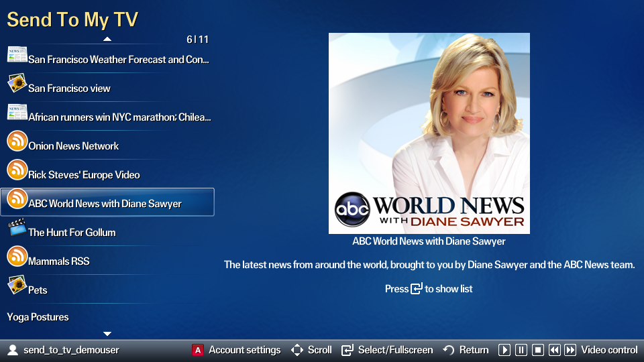Open the Pets photo item

[107, 289]
